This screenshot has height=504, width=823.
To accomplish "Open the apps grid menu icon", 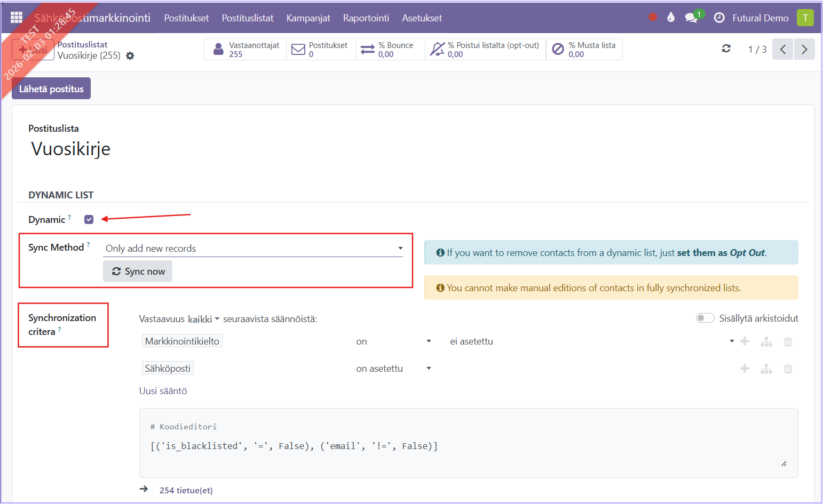I will click(x=17, y=18).
